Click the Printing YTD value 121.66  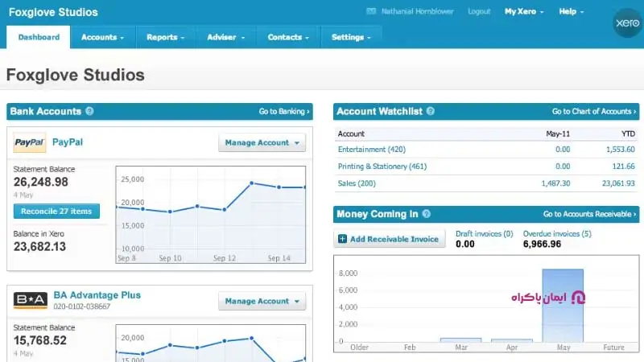point(623,167)
